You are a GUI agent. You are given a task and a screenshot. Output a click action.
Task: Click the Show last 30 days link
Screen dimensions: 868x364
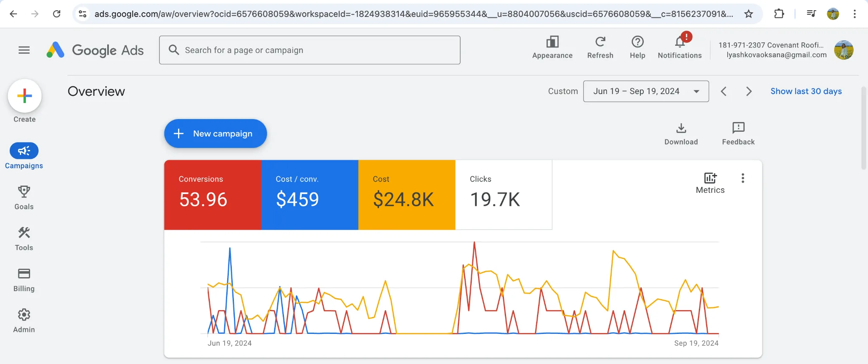click(806, 91)
